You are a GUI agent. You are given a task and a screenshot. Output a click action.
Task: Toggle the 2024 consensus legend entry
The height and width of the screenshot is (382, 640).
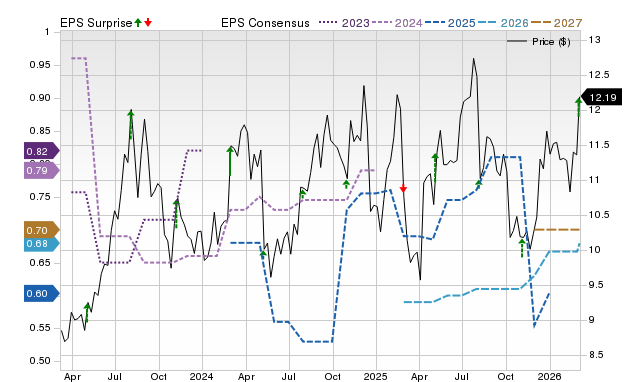[397, 23]
